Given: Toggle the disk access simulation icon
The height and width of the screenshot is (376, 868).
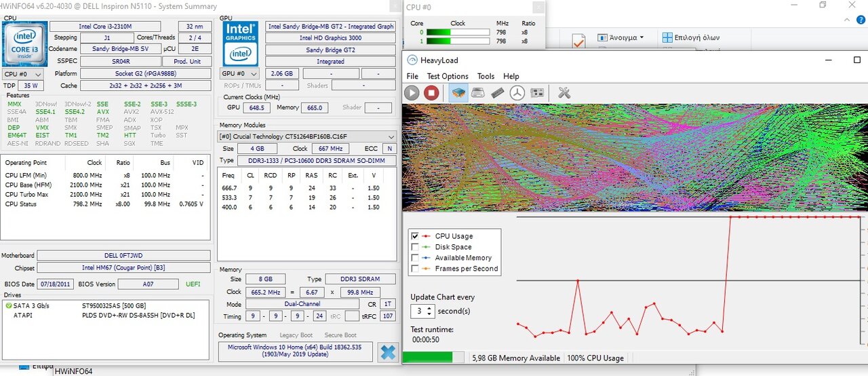Looking at the screenshot, I should pyautogui.click(x=517, y=93).
